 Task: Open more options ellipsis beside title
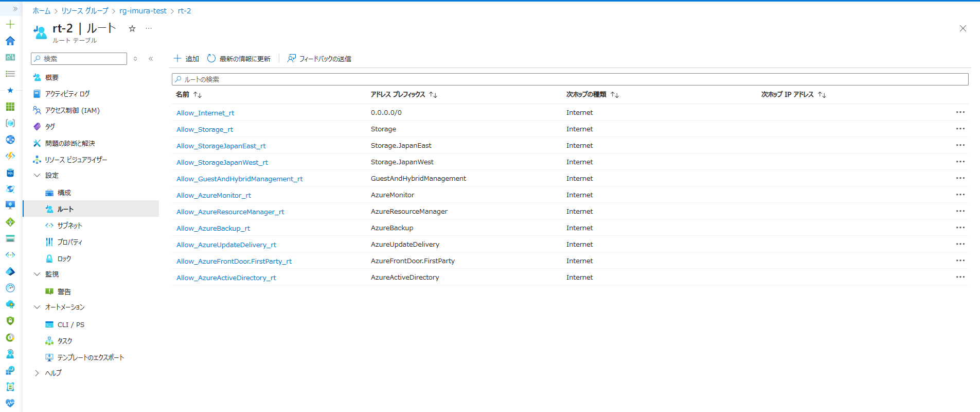(149, 28)
